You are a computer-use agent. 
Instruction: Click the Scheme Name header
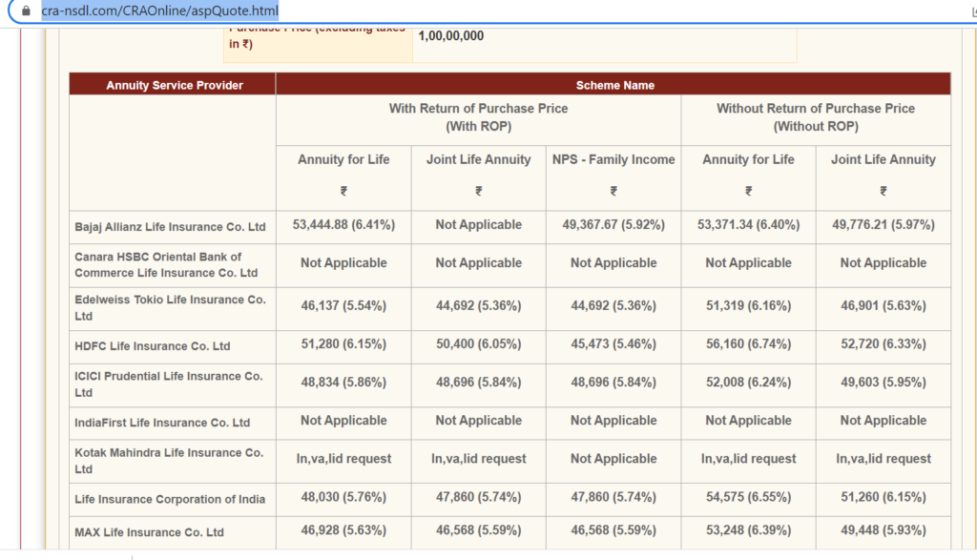point(614,85)
